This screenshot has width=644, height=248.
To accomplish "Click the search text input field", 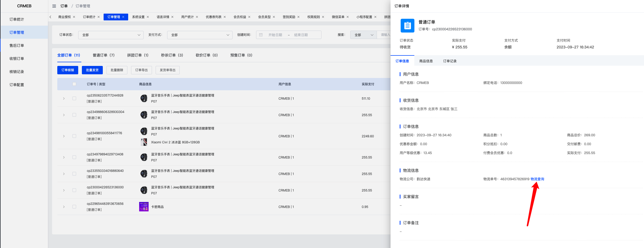I will tap(384, 35).
